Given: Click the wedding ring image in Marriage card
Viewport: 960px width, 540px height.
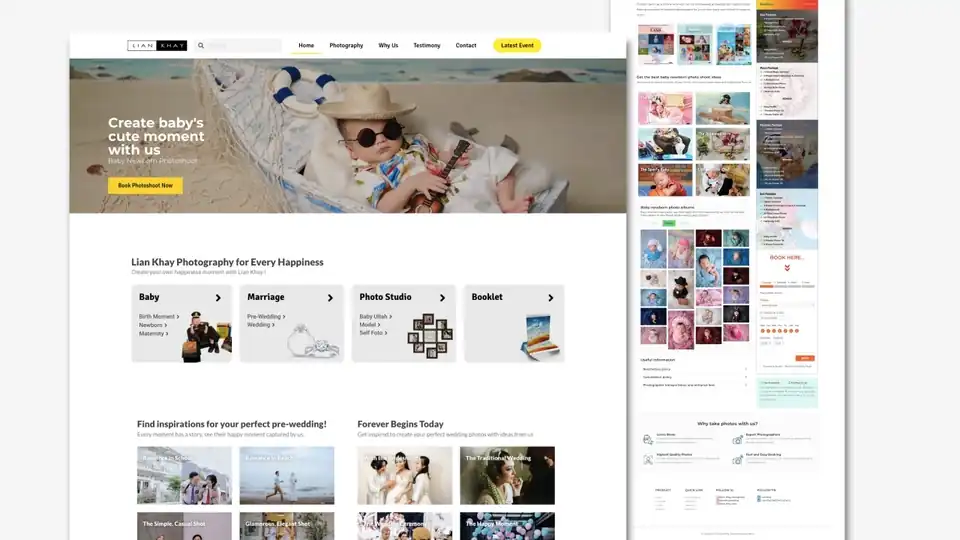Looking at the screenshot, I should [x=313, y=342].
